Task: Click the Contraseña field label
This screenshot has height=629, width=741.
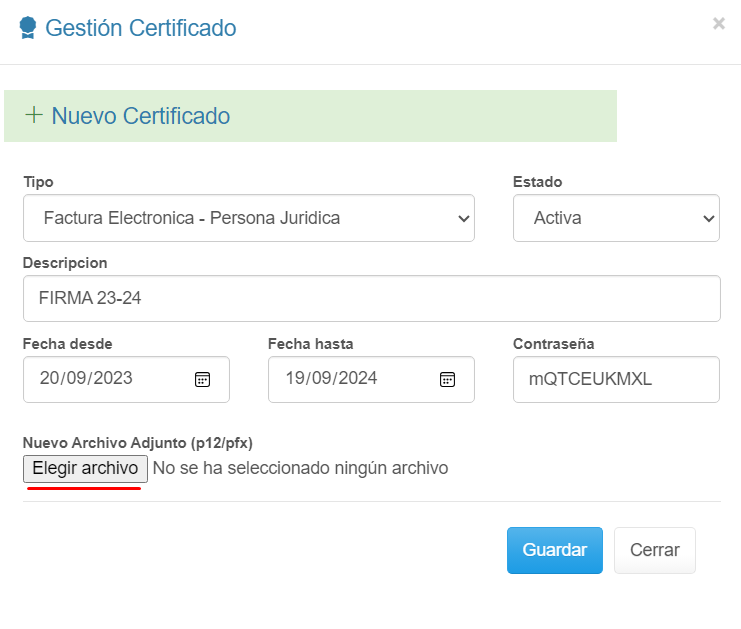Action: point(554,344)
